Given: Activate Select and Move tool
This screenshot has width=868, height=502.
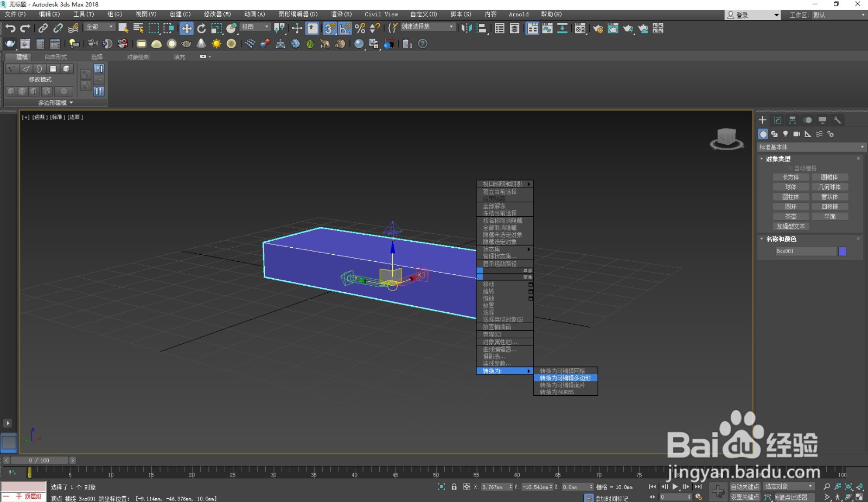Looking at the screenshot, I should point(187,28).
